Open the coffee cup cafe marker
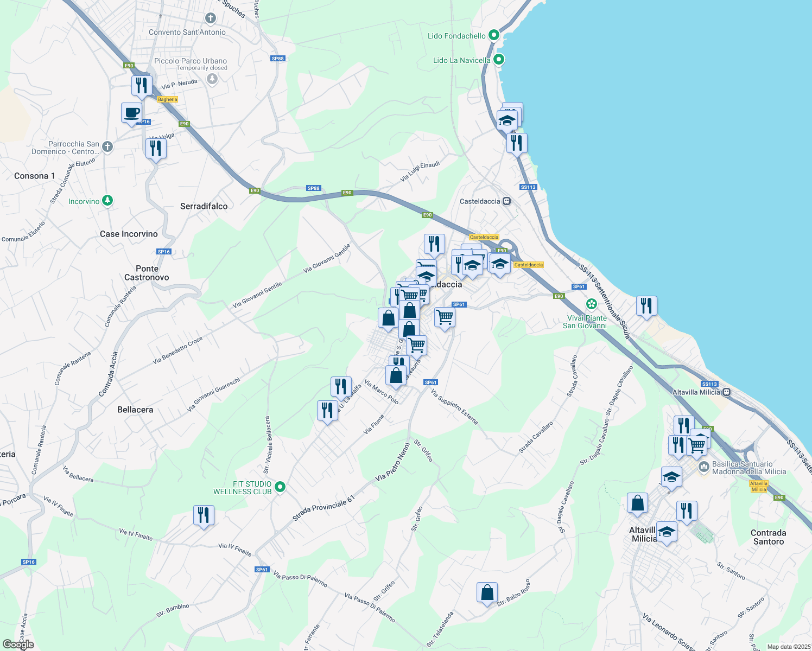This screenshot has height=651, width=812. click(x=131, y=113)
